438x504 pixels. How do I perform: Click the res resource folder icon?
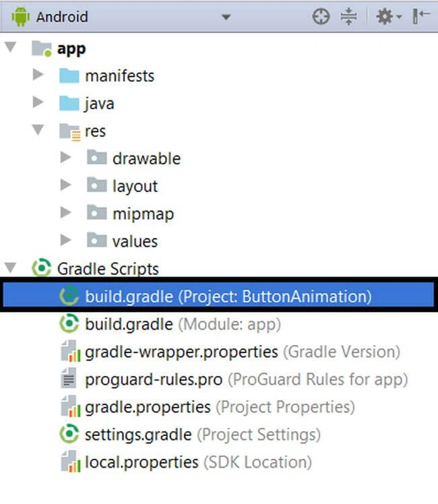click(x=69, y=132)
